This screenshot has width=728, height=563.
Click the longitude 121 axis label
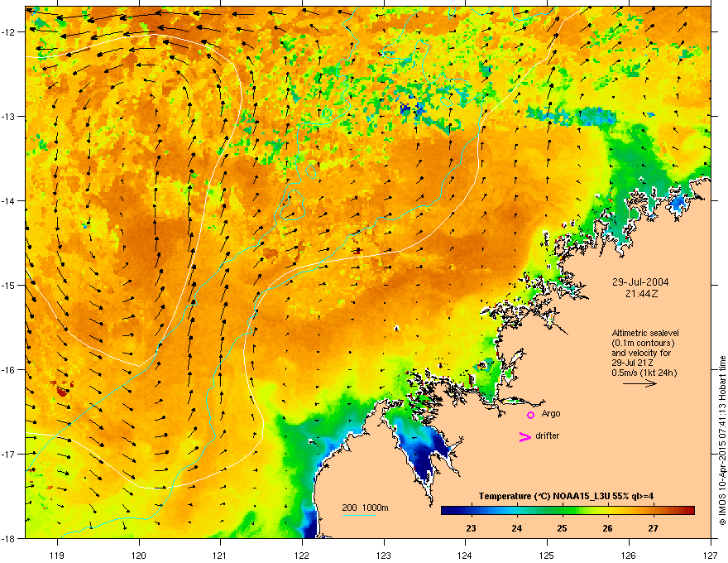220,555
